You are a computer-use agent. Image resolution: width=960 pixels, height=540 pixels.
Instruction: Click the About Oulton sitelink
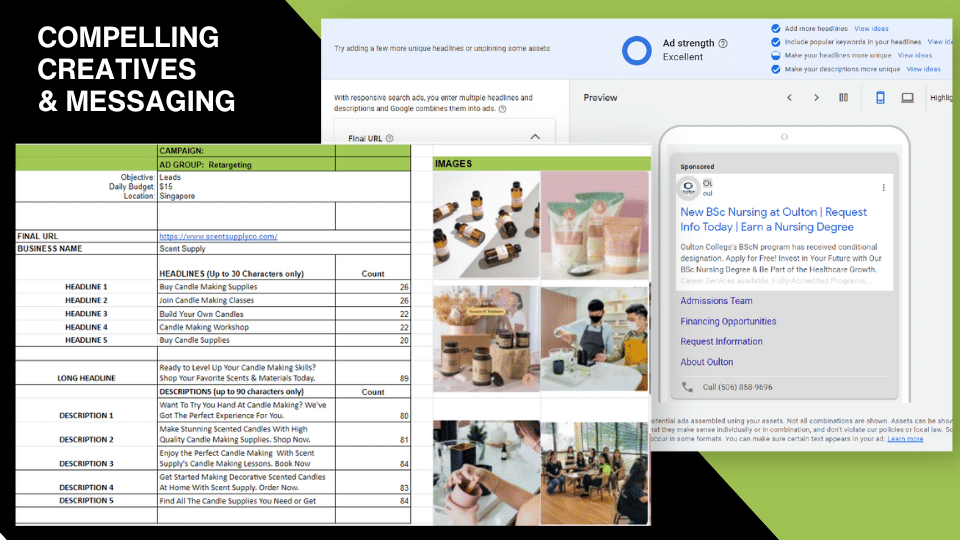(707, 362)
